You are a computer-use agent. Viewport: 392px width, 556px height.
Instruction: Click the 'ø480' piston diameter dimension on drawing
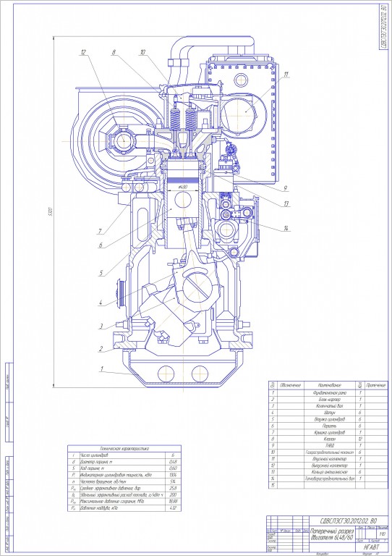(182, 187)
